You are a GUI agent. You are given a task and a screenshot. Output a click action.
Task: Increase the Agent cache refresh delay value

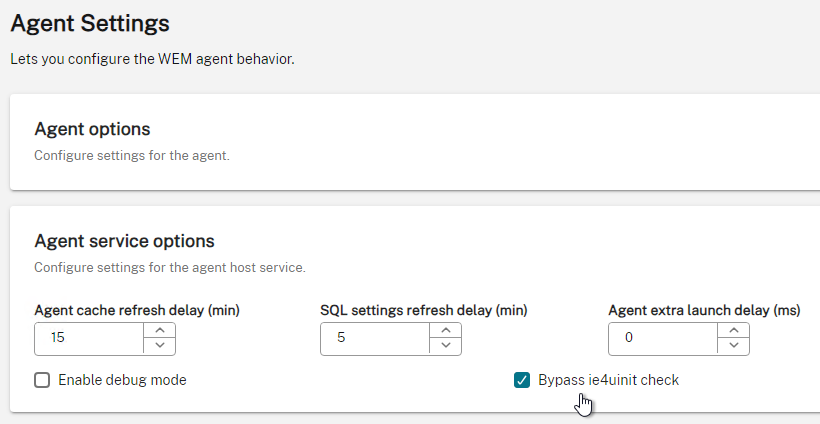click(x=160, y=330)
